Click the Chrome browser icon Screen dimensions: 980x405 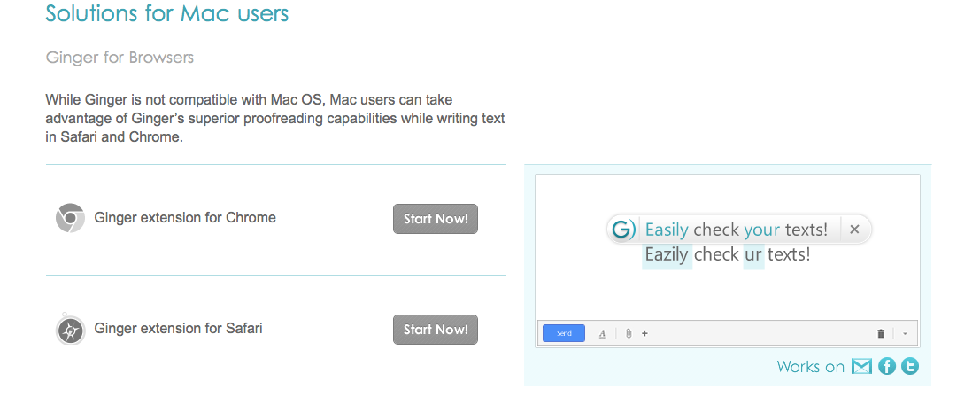tap(70, 218)
